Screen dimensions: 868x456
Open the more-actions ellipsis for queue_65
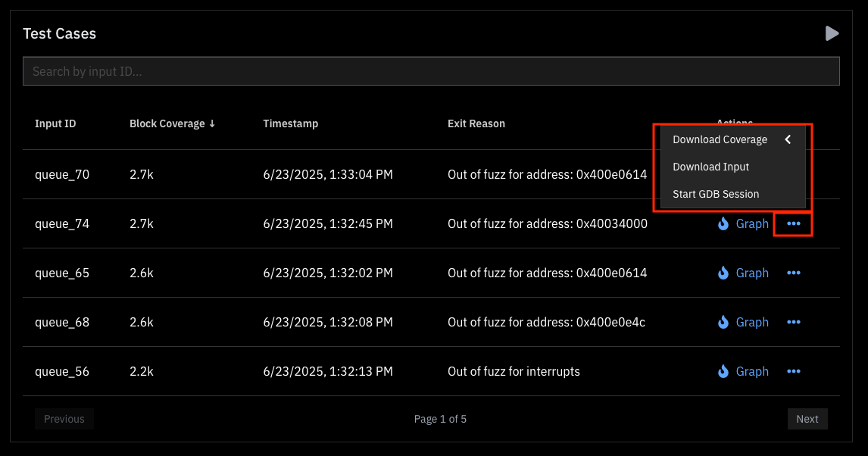click(793, 273)
